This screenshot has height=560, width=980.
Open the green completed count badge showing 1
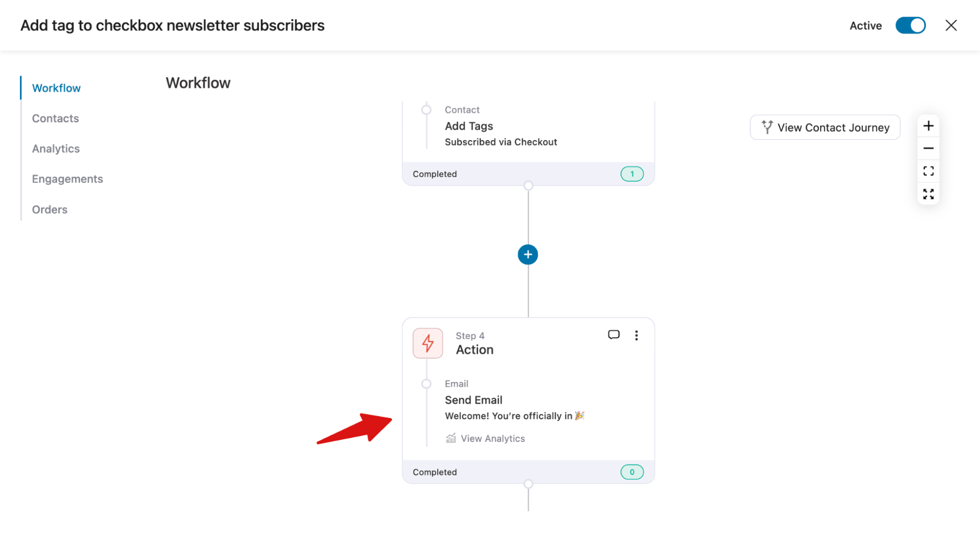(632, 173)
